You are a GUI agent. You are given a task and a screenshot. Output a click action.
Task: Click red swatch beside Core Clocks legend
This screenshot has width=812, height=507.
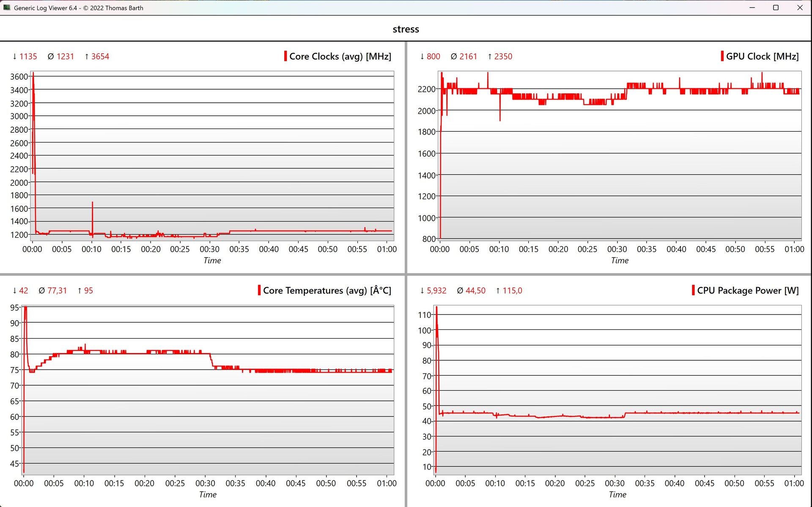coord(285,56)
